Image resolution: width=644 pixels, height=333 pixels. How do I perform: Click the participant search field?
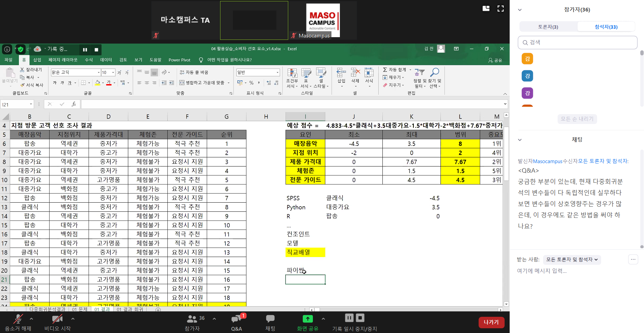[x=578, y=43]
